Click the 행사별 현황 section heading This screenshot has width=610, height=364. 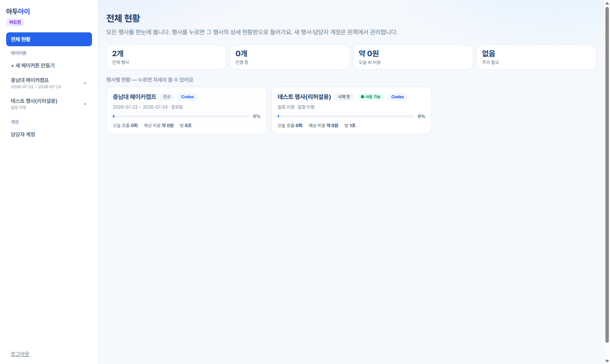point(150,80)
